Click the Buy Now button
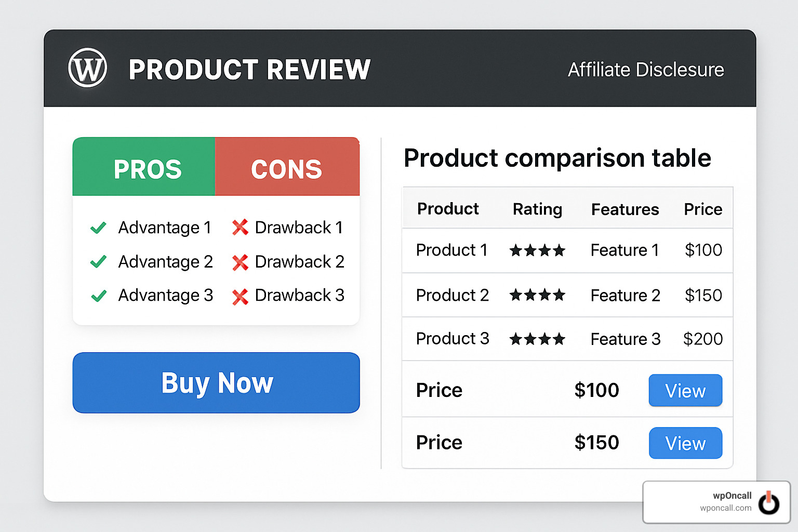This screenshot has height=532, width=798. pos(216,383)
